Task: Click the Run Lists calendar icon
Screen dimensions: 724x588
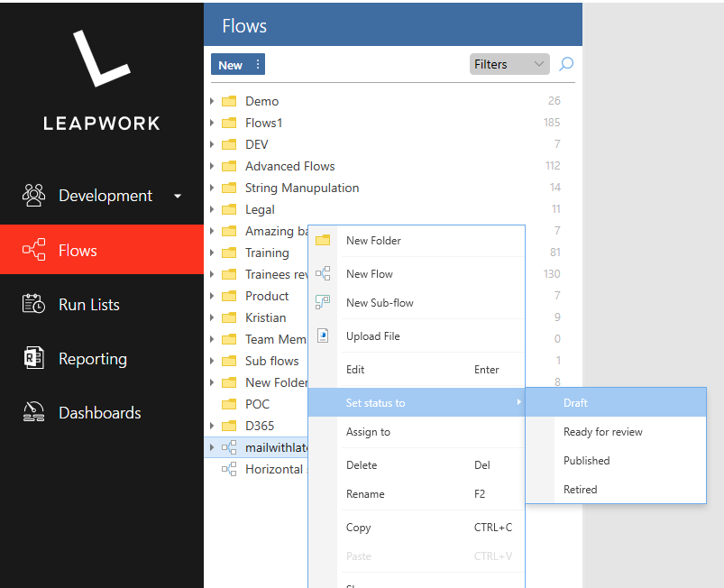Action: tap(33, 304)
